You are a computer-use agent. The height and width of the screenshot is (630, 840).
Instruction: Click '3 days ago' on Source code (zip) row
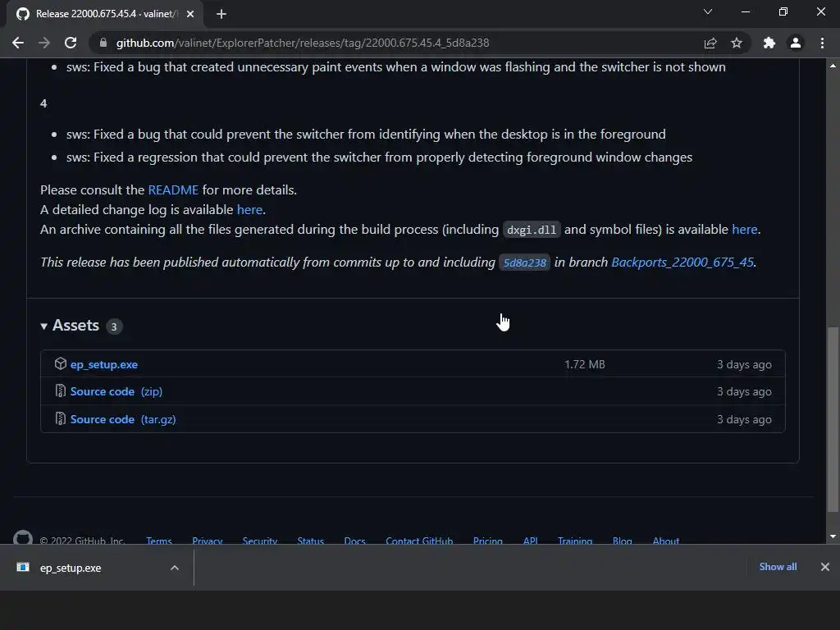(x=744, y=391)
